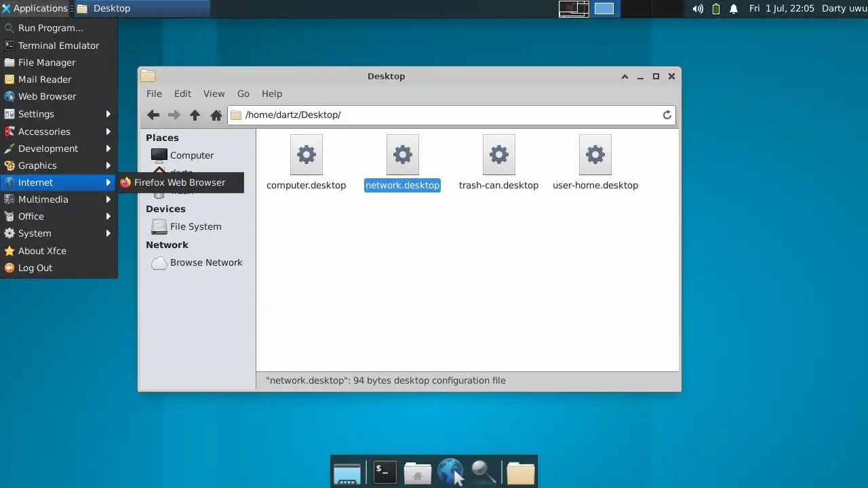Open Computer in the Places sidebar
Image resolution: width=868 pixels, height=488 pixels.
tap(182, 155)
